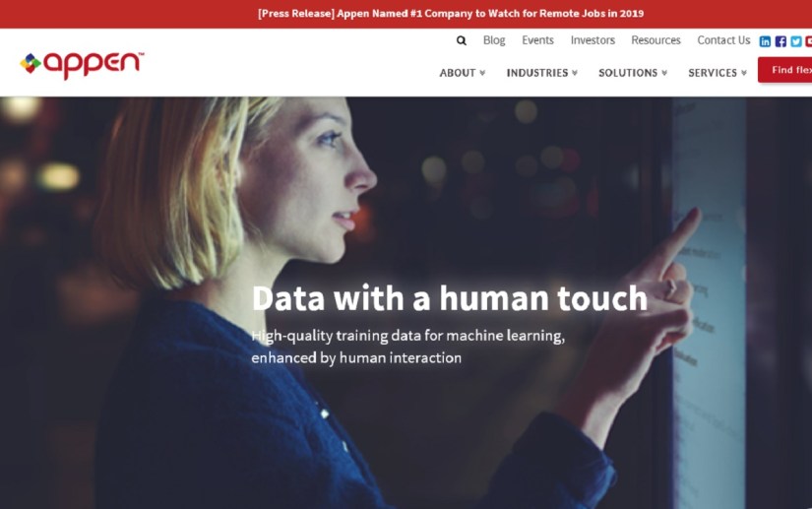The height and width of the screenshot is (509, 812).
Task: Open the partially visible YouTube icon
Action: (x=809, y=41)
